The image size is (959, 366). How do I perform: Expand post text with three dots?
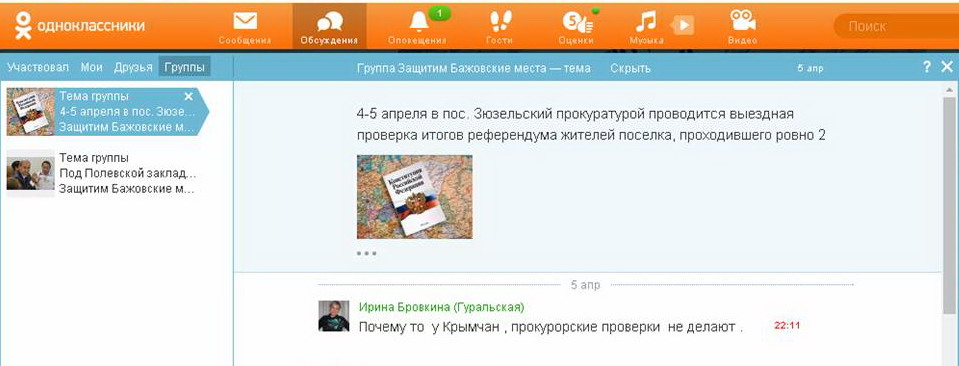(366, 253)
